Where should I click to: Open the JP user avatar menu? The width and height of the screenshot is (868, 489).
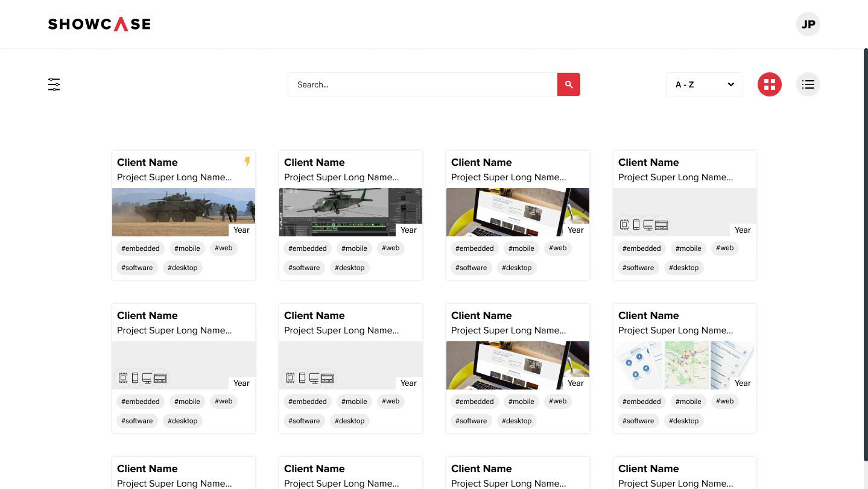808,24
